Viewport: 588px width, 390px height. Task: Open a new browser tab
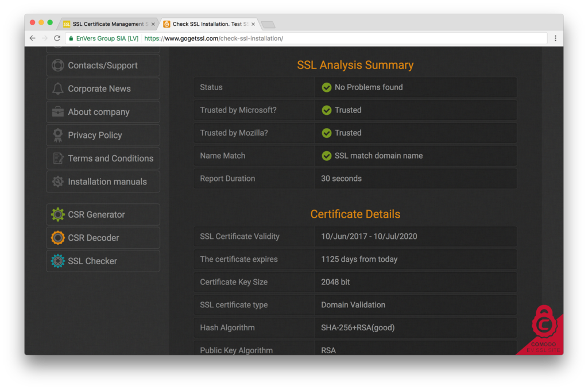point(268,25)
